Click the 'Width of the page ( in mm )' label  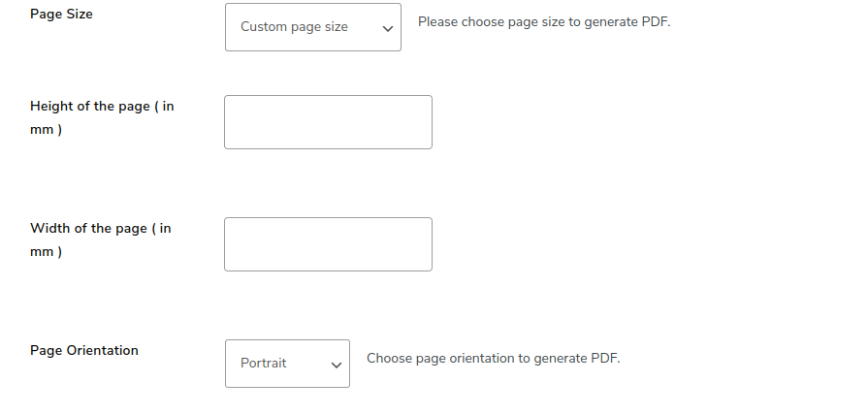coord(101,240)
